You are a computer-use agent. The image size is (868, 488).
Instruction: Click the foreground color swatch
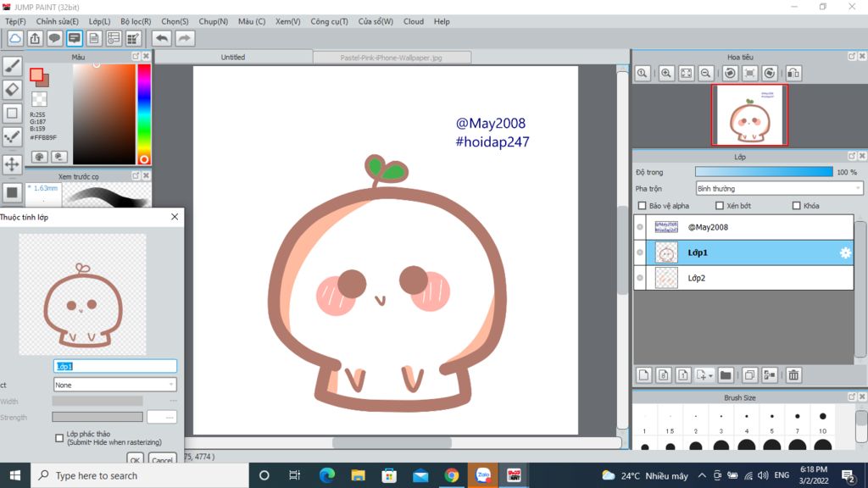click(x=36, y=75)
